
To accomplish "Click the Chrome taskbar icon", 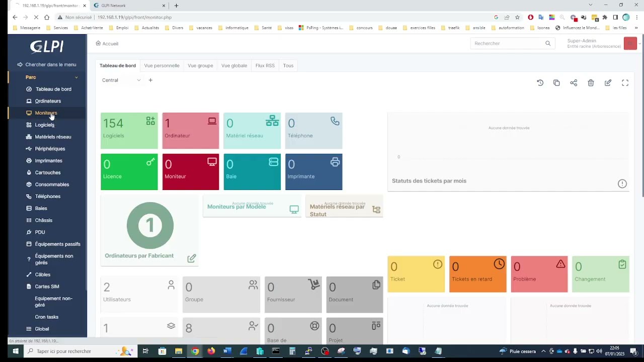I will (x=195, y=351).
